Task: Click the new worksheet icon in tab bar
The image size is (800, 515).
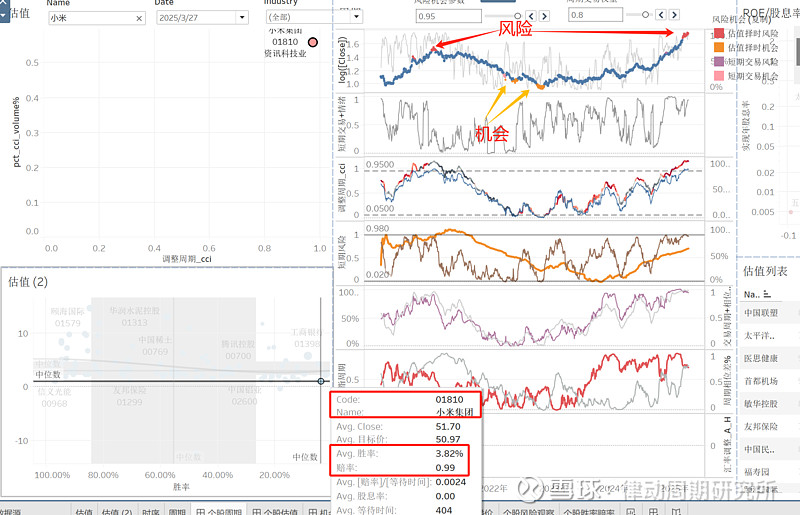Action: tap(631, 511)
